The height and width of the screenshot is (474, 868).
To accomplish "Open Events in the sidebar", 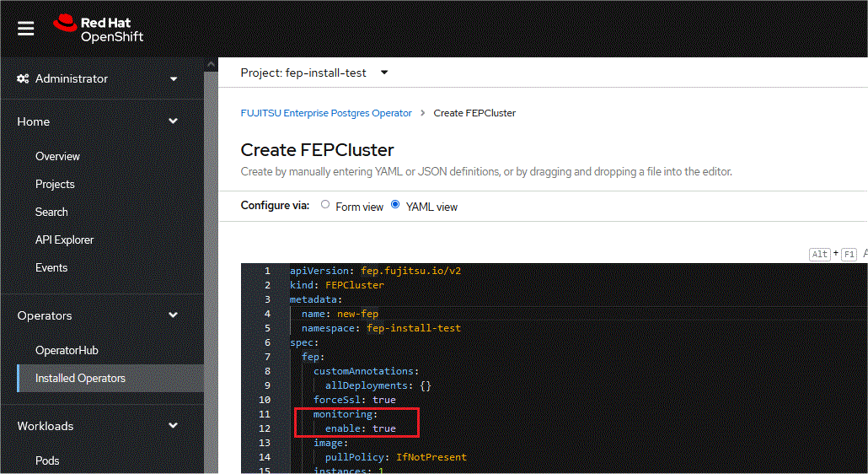I will 51,267.
